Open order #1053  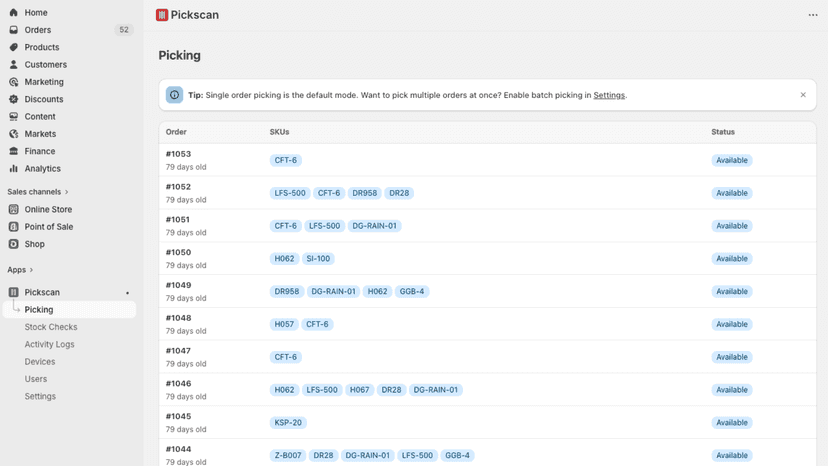point(178,154)
